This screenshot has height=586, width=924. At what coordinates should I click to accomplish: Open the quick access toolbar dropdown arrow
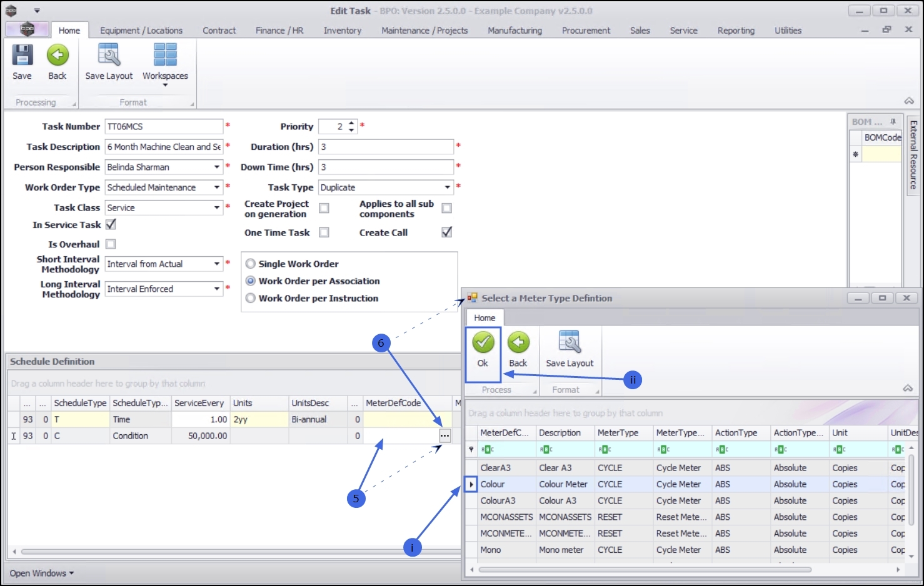click(x=37, y=11)
